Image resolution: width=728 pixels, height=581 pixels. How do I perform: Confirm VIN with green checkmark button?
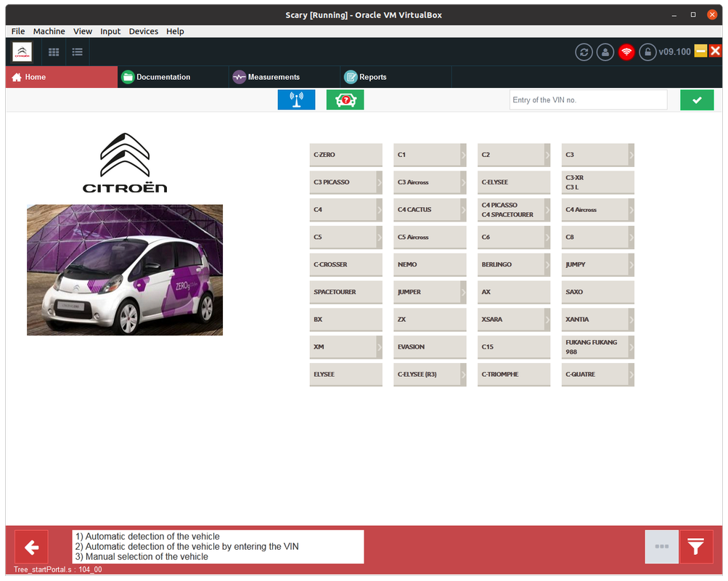pyautogui.click(x=697, y=99)
